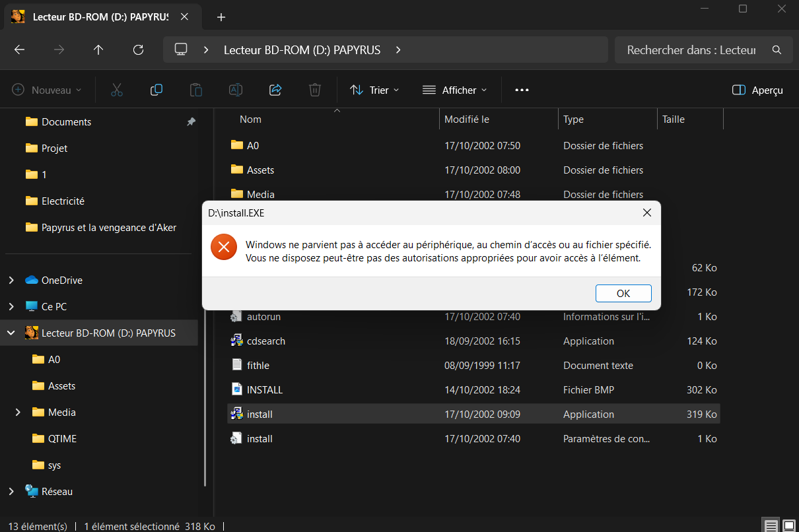
Task: Expand the Media subfolder in sidebar
Action: (18, 413)
